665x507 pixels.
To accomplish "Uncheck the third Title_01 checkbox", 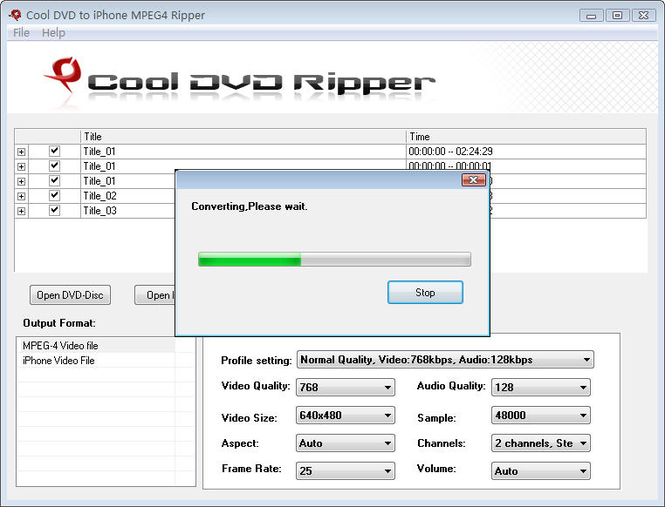I will [54, 181].
